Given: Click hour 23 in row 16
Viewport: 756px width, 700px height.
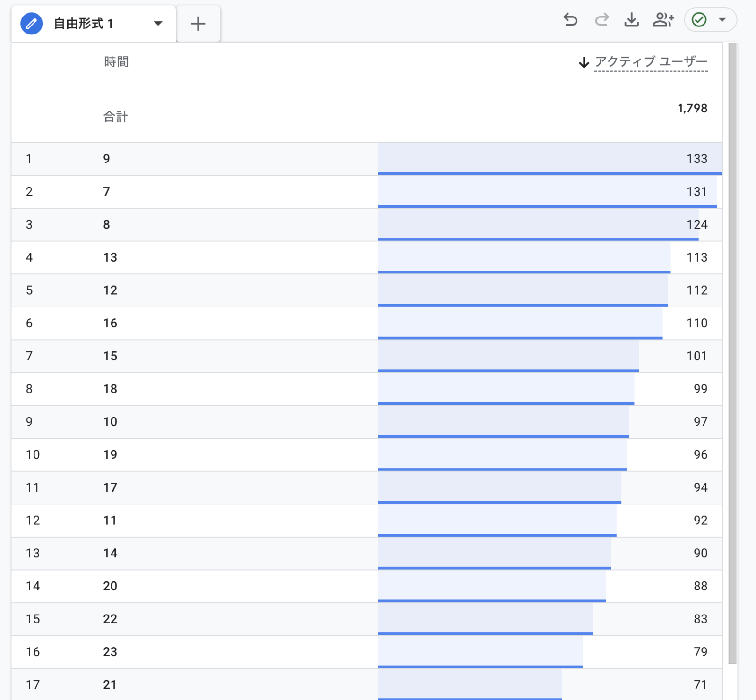Looking at the screenshot, I should [110, 651].
